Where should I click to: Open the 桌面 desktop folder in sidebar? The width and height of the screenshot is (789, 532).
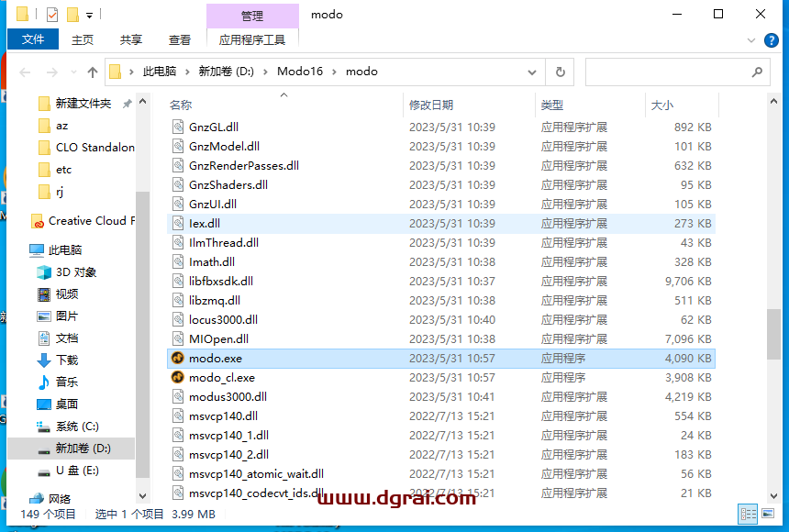(59, 405)
